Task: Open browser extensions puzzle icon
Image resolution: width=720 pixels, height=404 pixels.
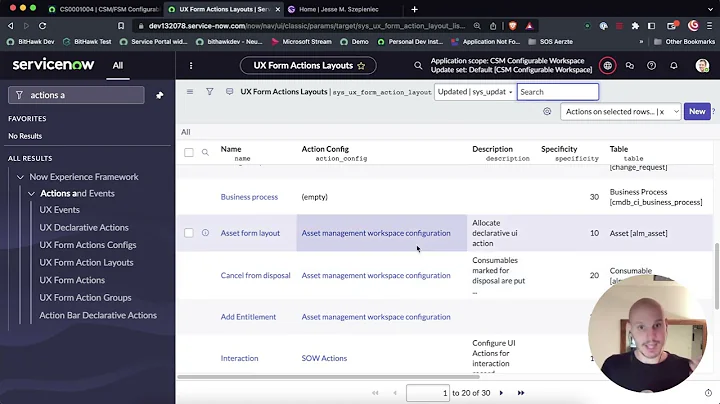Action: click(635, 26)
